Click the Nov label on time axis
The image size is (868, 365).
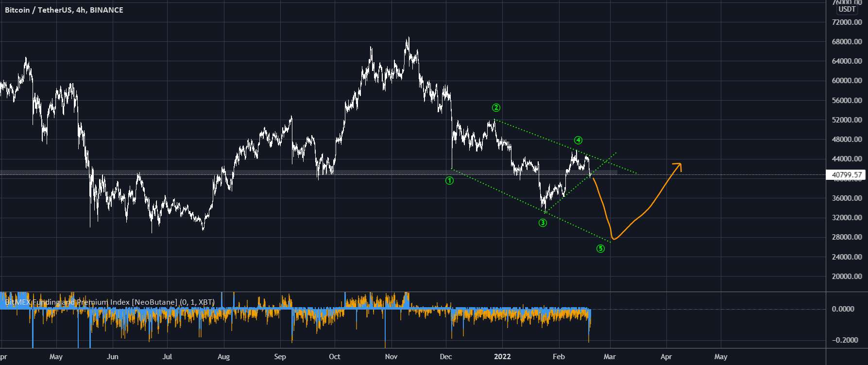tap(391, 357)
